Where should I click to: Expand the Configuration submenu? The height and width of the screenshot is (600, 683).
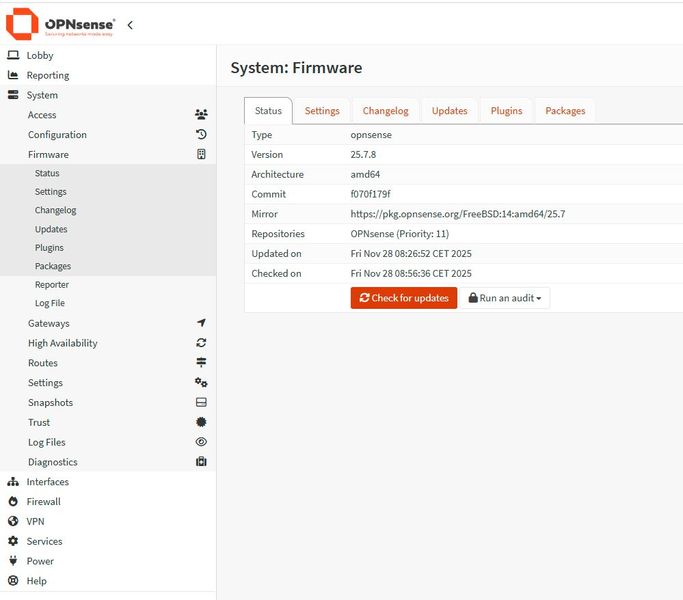(x=108, y=134)
